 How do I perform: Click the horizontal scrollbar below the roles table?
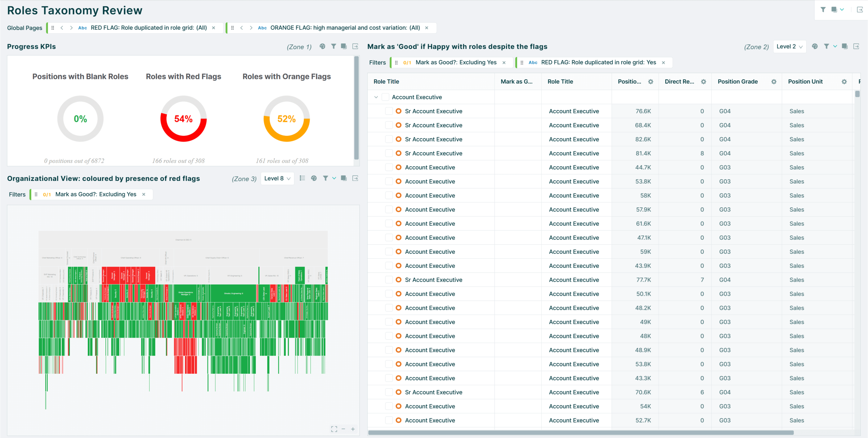pyautogui.click(x=580, y=433)
